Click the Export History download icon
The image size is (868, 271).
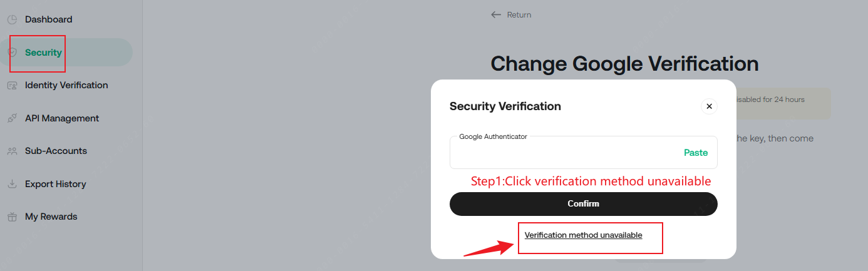click(12, 184)
